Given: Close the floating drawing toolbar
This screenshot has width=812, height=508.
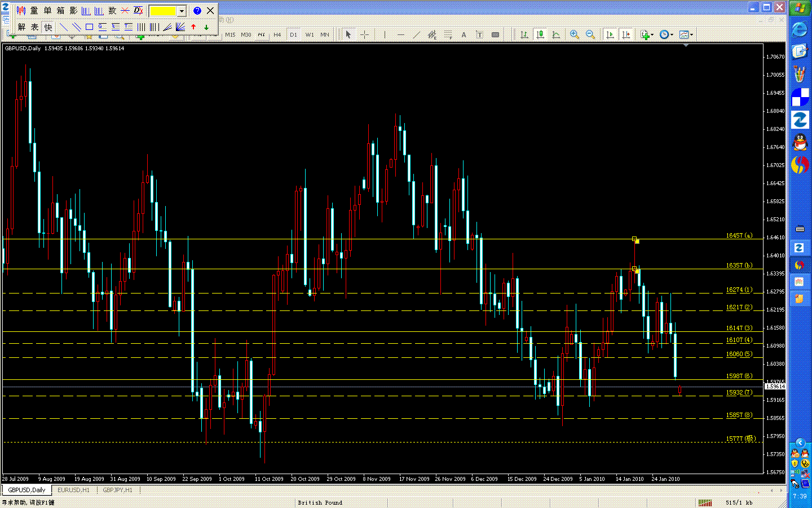Looking at the screenshot, I should point(210,11).
